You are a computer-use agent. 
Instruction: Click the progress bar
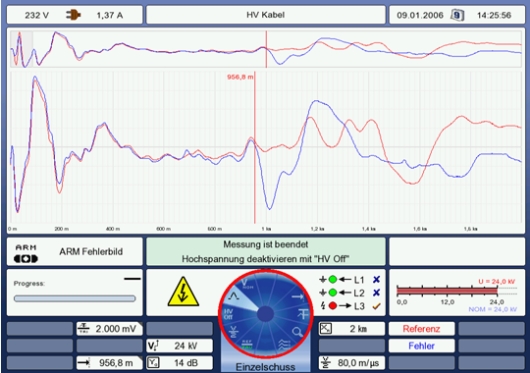75,299
